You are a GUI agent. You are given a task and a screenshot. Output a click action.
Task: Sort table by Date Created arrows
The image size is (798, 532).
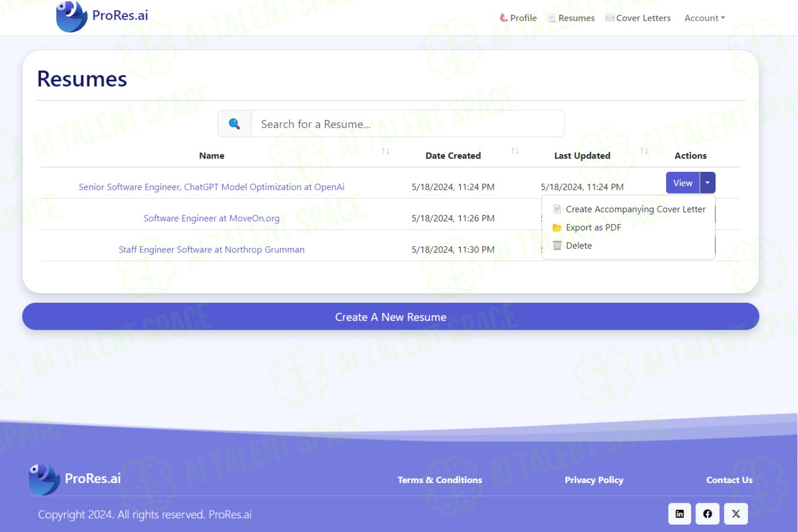click(515, 152)
